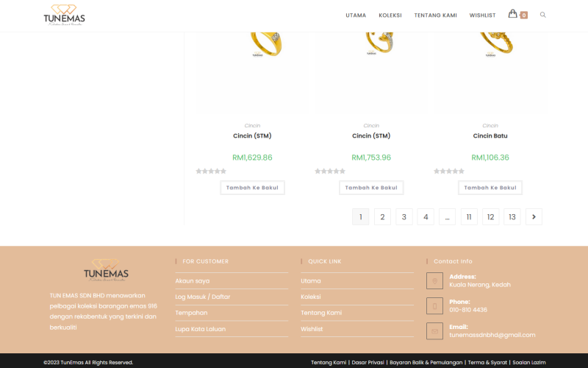Click the TunEmas footer logo
The image size is (588, 368).
[x=106, y=270]
